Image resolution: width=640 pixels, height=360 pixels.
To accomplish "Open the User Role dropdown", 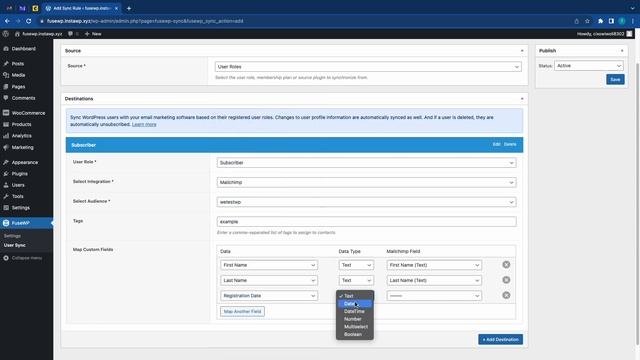I will pos(366,163).
